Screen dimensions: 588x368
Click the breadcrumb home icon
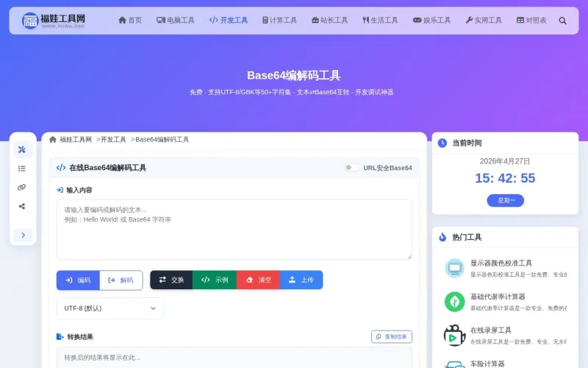tap(52, 140)
